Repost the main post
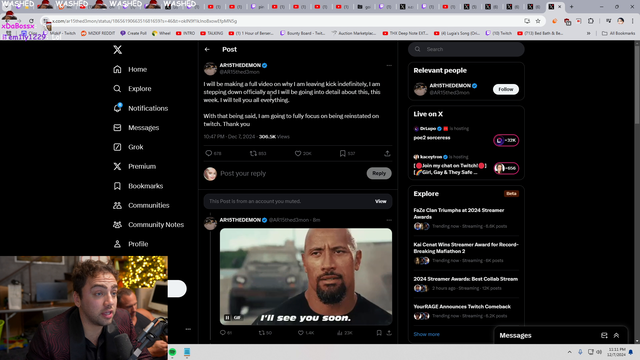The height and width of the screenshot is (360, 640). [253, 153]
